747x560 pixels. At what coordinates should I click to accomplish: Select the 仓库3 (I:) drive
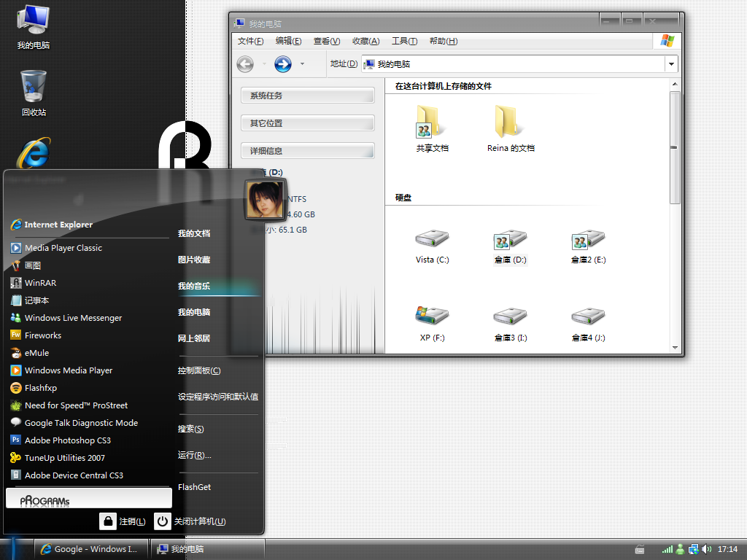pyautogui.click(x=510, y=324)
